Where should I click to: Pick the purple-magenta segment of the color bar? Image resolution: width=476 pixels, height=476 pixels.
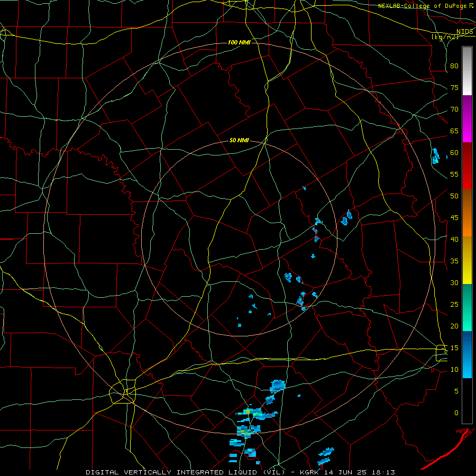click(467, 118)
